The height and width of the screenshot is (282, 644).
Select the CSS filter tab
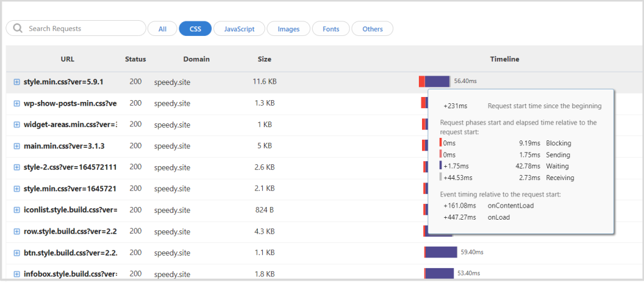[195, 29]
